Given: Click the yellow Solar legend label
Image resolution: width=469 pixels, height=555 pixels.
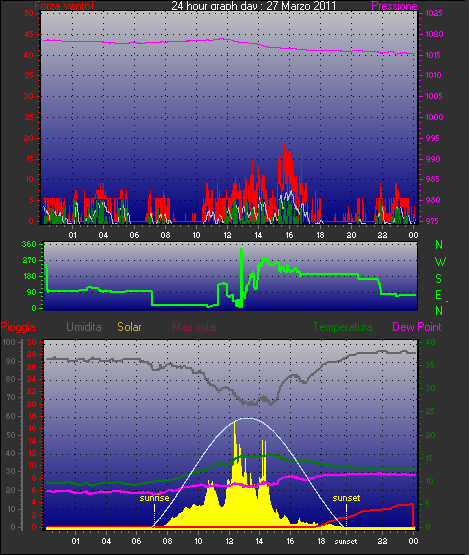Looking at the screenshot, I should (x=129, y=327).
